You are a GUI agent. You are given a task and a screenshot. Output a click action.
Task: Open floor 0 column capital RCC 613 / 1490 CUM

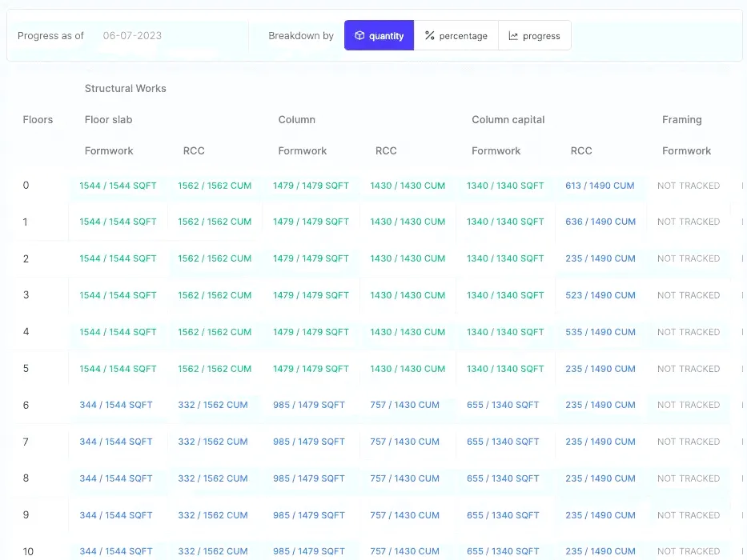(600, 186)
